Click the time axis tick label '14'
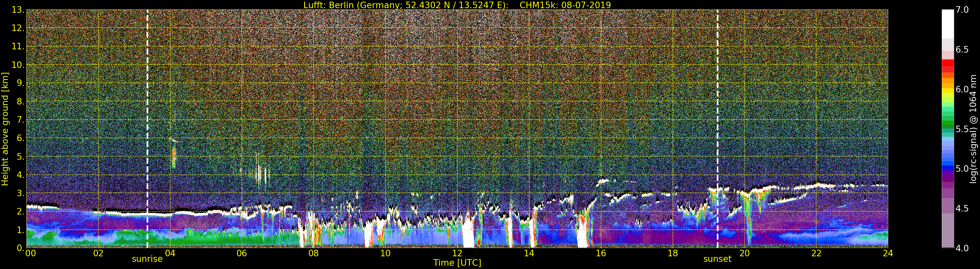 [x=529, y=253]
